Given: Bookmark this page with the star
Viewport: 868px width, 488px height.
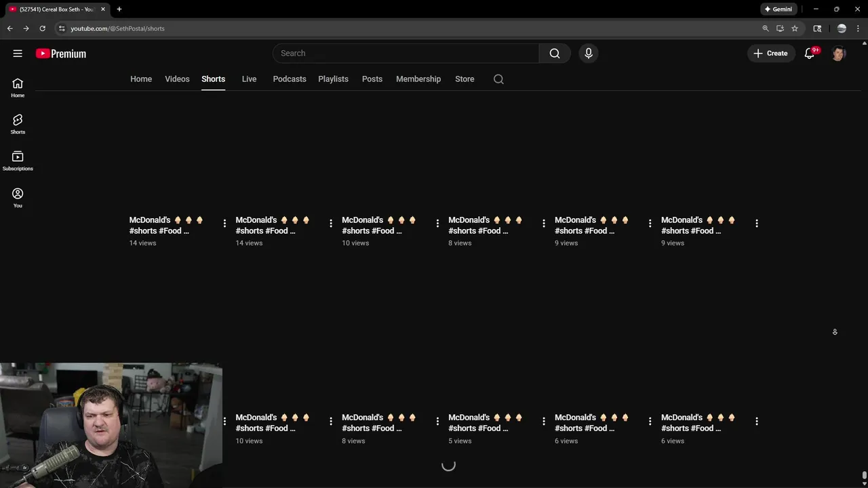Looking at the screenshot, I should pyautogui.click(x=795, y=28).
